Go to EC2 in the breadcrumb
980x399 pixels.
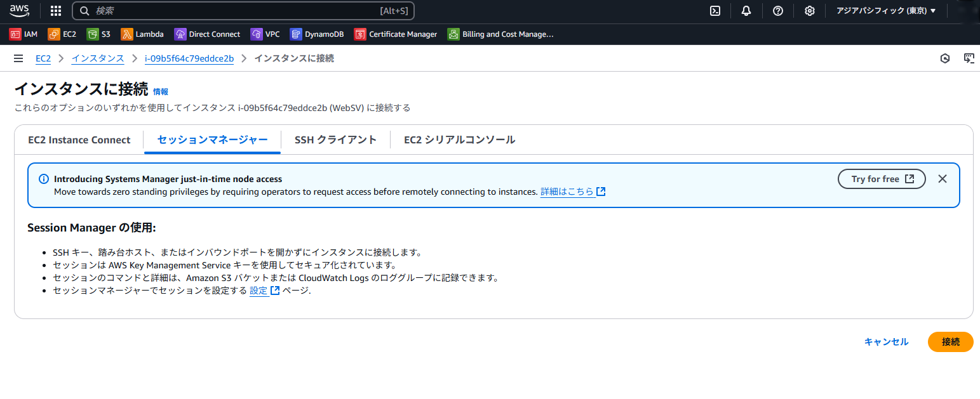click(43, 58)
